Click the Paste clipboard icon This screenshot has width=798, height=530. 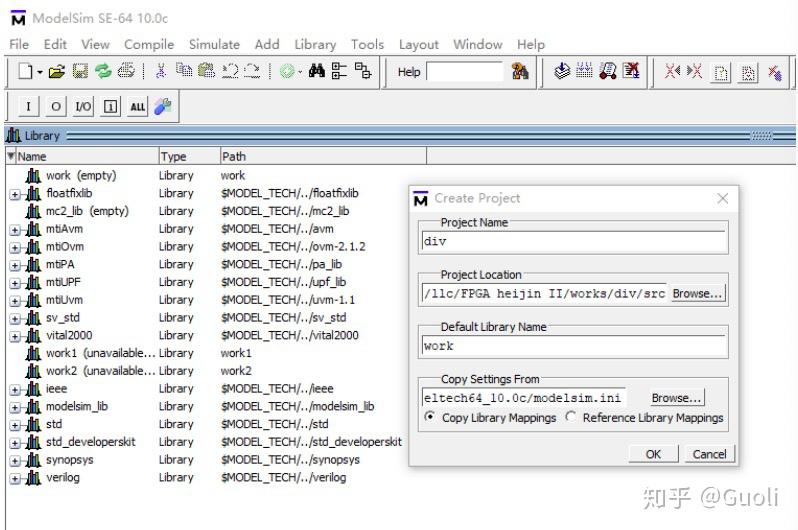pos(206,70)
